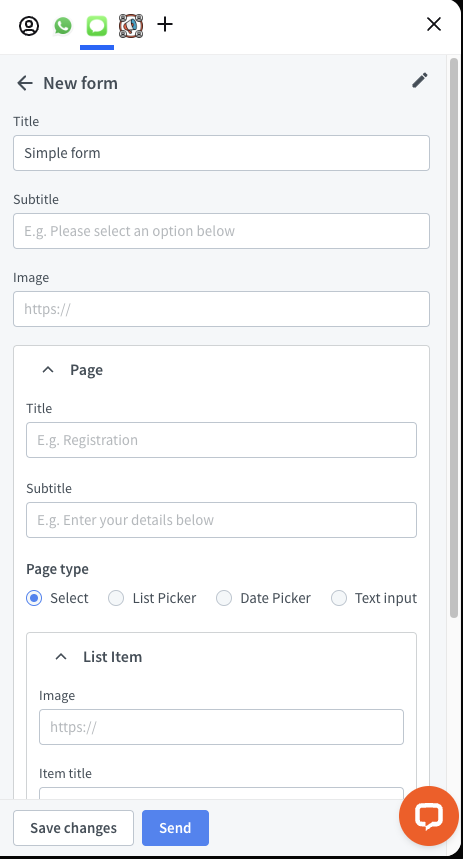463x859 pixels.
Task: Click Save changes button
Action: click(73, 828)
